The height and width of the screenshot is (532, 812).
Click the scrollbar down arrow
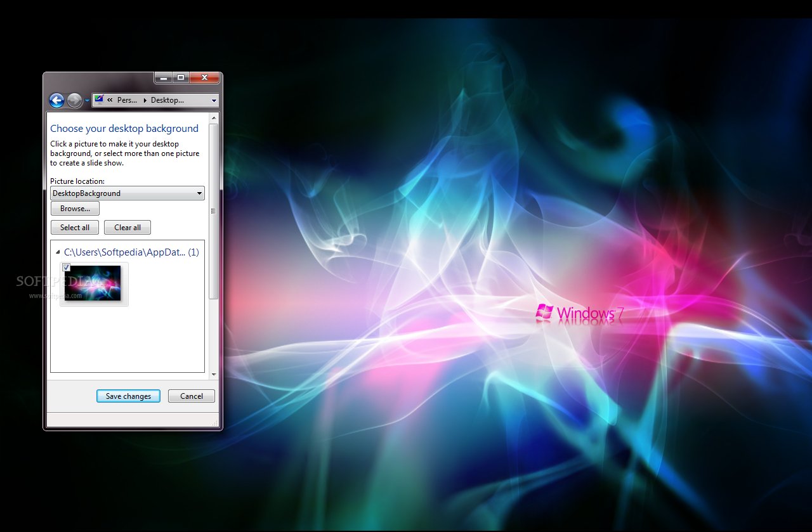tap(214, 375)
